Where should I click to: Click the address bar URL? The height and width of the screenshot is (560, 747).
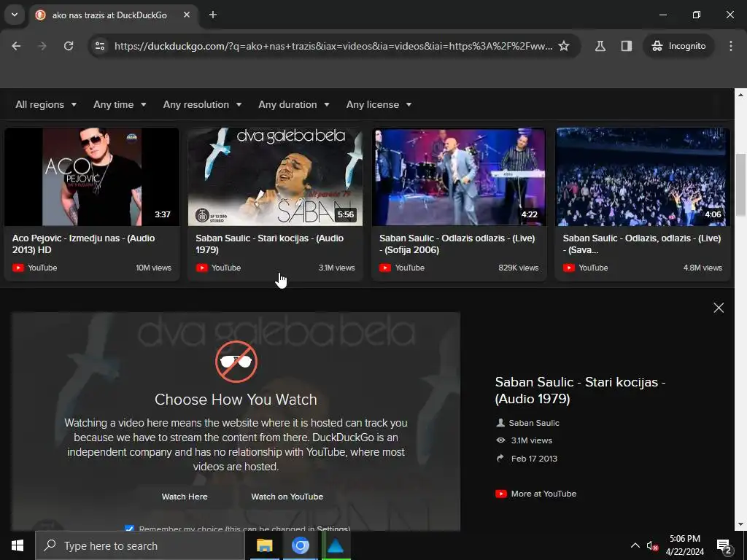[x=333, y=46]
